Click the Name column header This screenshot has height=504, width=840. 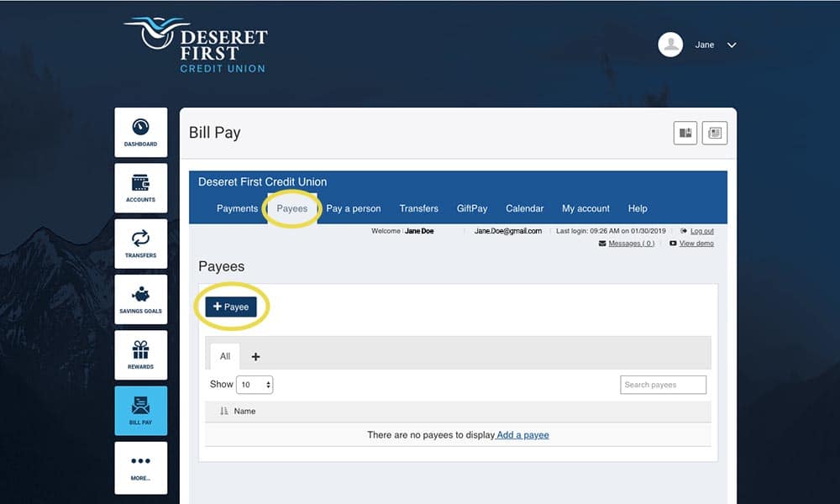(244, 411)
